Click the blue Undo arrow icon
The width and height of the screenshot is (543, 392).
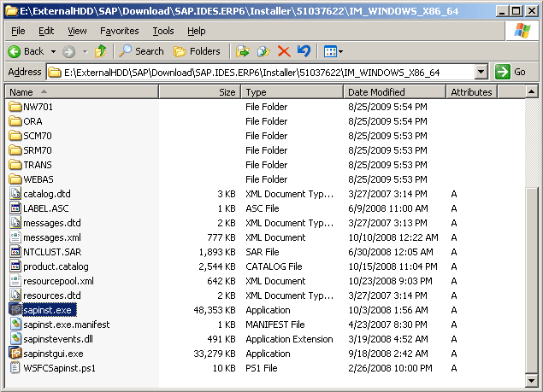(304, 51)
